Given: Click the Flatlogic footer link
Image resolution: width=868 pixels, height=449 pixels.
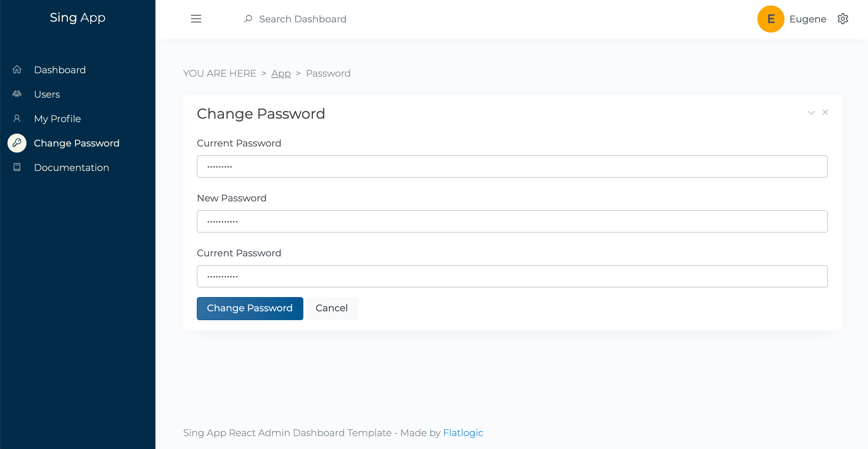Looking at the screenshot, I should click(x=463, y=433).
